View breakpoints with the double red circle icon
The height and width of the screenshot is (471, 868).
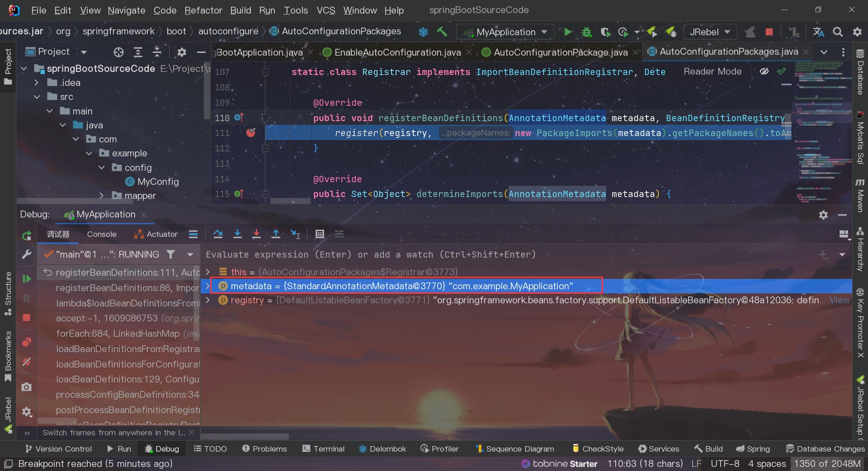tap(27, 342)
